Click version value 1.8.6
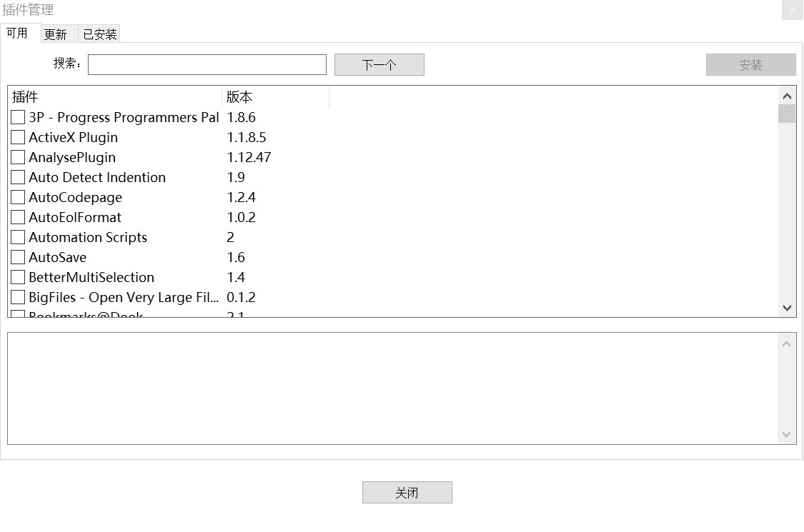 [241, 117]
